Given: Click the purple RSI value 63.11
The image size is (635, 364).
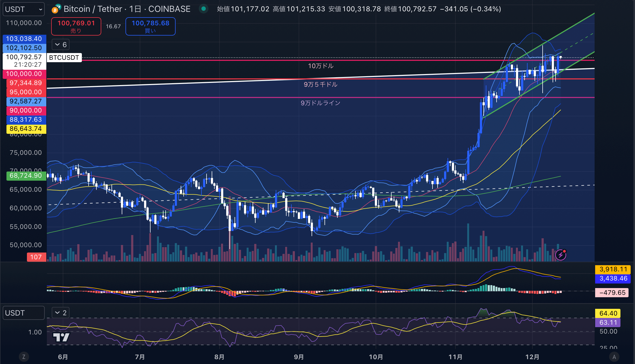Looking at the screenshot, I should point(608,323).
